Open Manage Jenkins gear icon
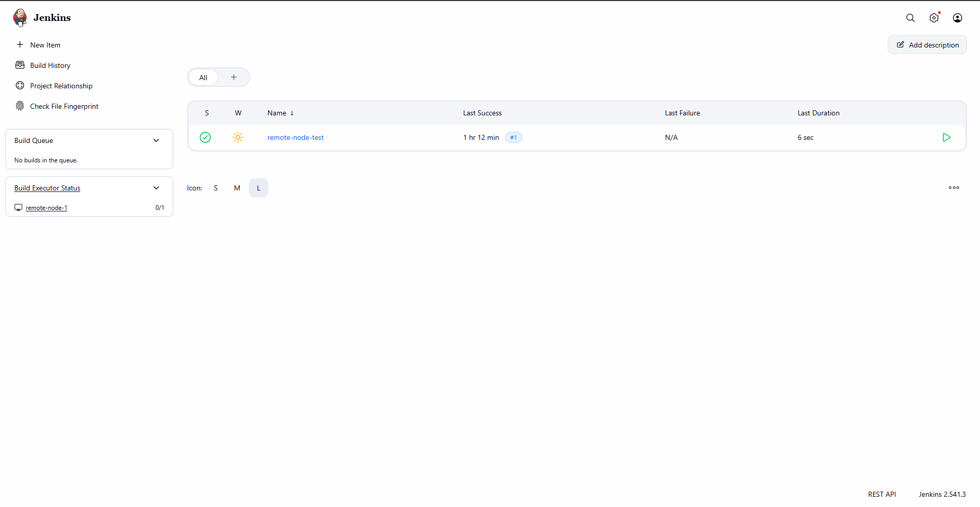 pos(934,18)
